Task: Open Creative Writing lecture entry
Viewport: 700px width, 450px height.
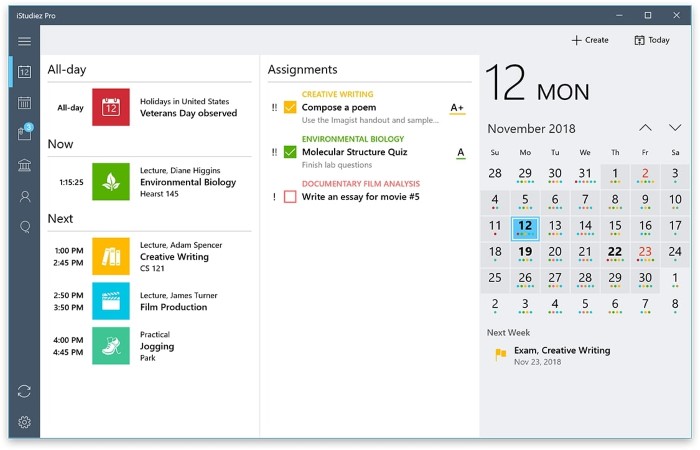Action: [150, 256]
